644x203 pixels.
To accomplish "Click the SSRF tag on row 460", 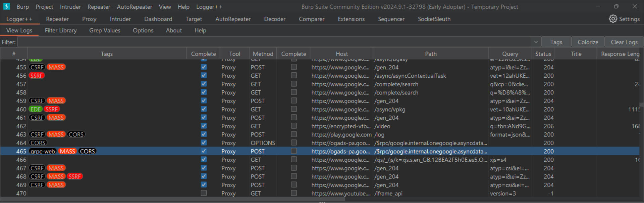I will (52, 109).
